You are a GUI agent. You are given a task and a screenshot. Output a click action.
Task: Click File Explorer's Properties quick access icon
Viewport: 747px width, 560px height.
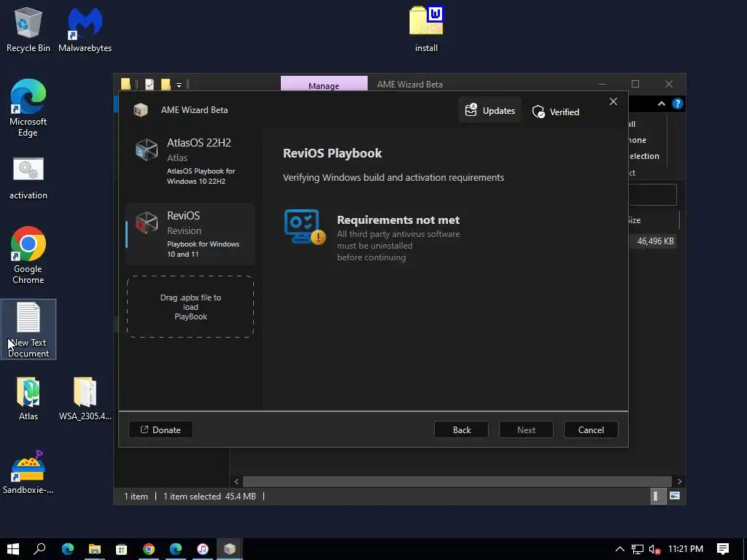(x=150, y=85)
